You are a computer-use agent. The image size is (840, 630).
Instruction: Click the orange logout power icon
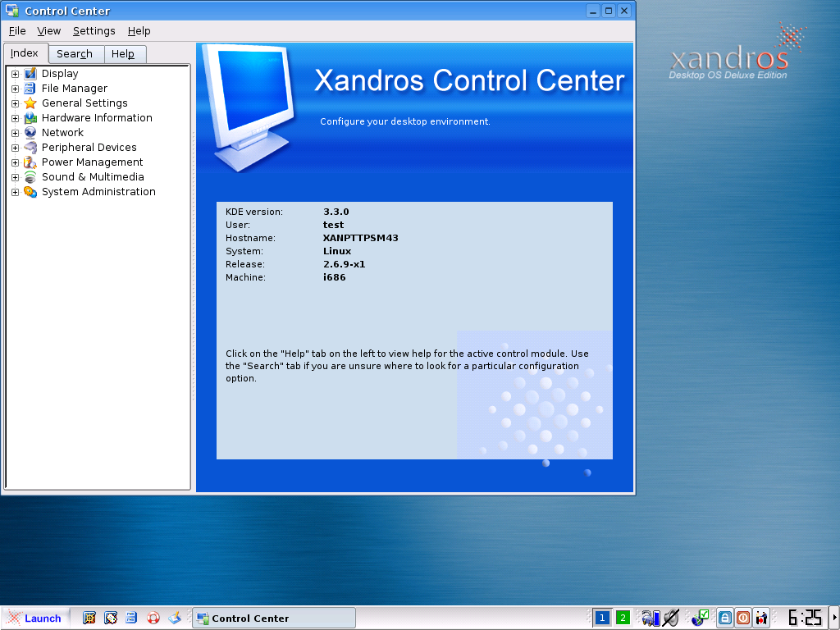pyautogui.click(x=743, y=619)
